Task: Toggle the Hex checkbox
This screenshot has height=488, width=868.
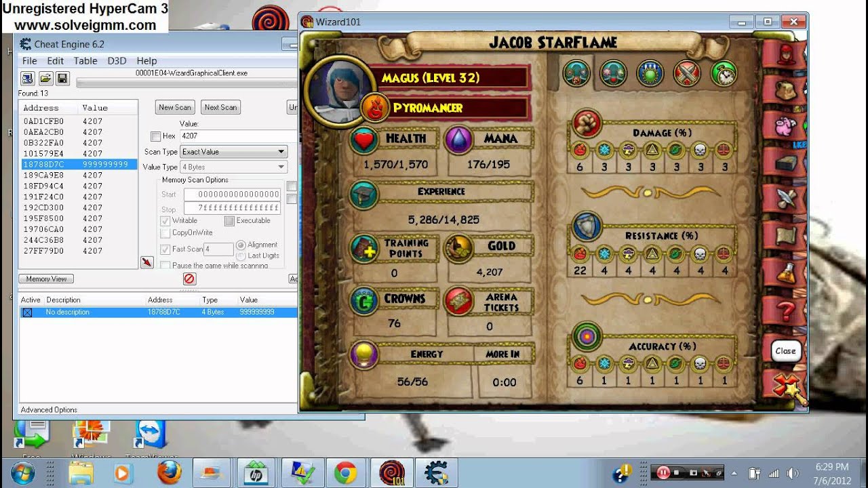Action: tap(156, 136)
